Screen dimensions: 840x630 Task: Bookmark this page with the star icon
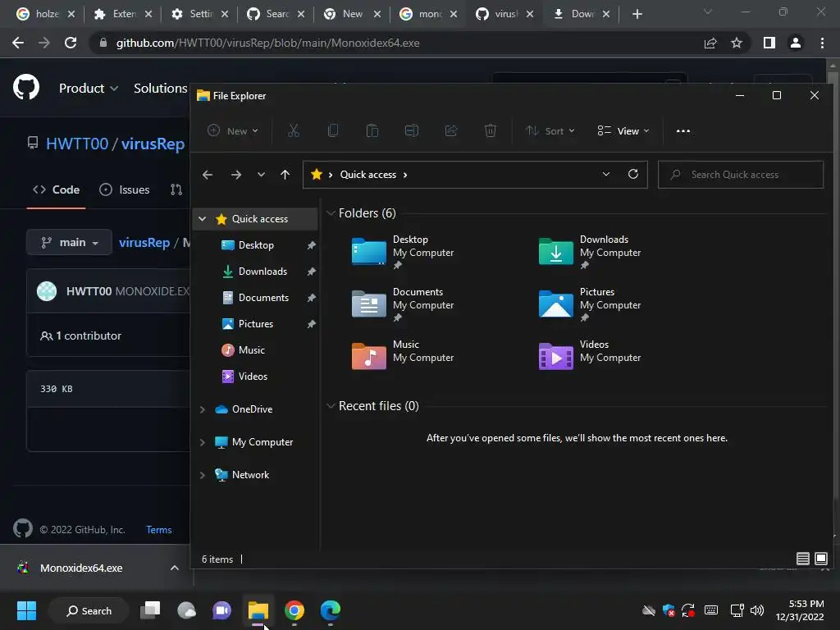coord(737,43)
